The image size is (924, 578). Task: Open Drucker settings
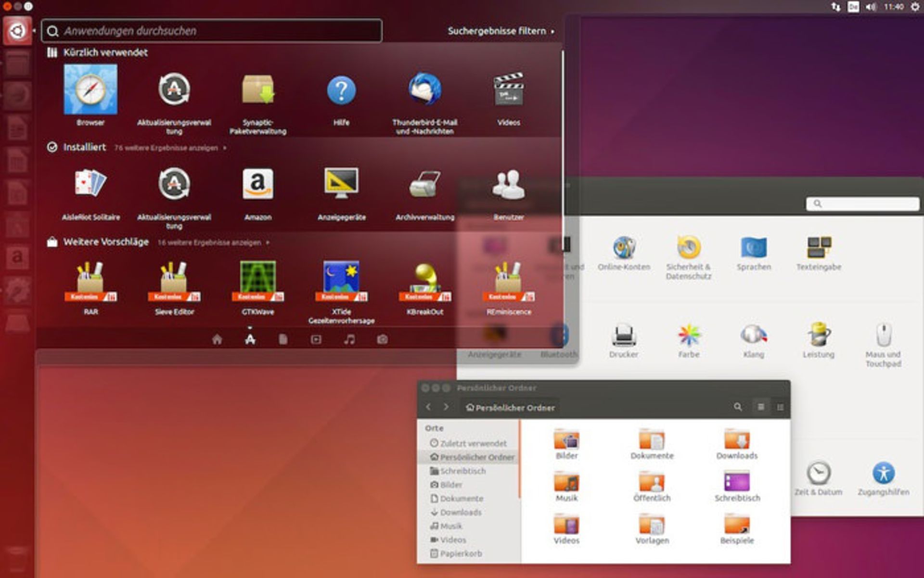(x=624, y=341)
